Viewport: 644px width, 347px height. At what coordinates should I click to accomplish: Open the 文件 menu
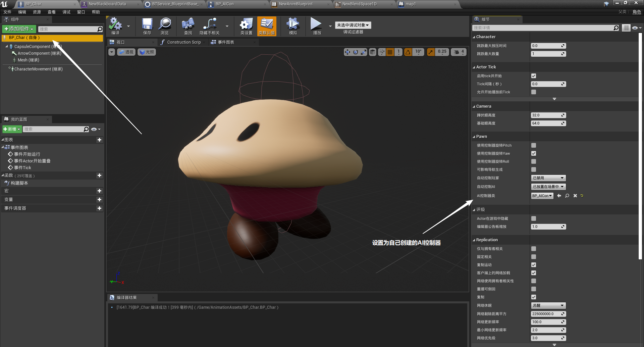click(7, 12)
